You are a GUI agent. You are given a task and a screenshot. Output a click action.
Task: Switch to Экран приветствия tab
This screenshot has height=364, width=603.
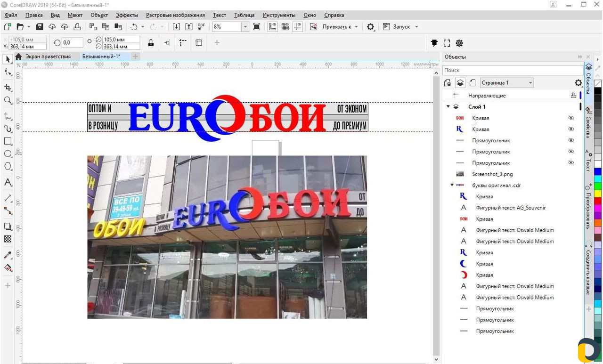(48, 57)
